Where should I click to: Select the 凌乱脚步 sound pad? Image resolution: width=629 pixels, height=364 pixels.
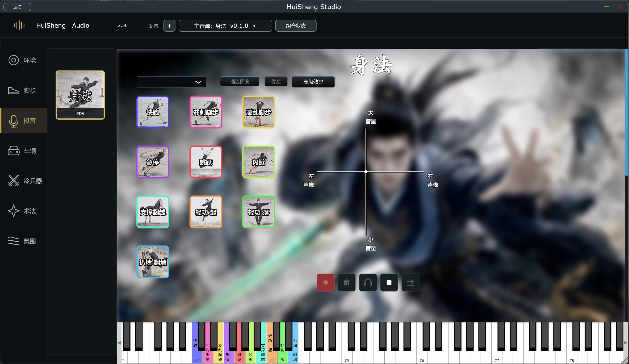(x=258, y=112)
